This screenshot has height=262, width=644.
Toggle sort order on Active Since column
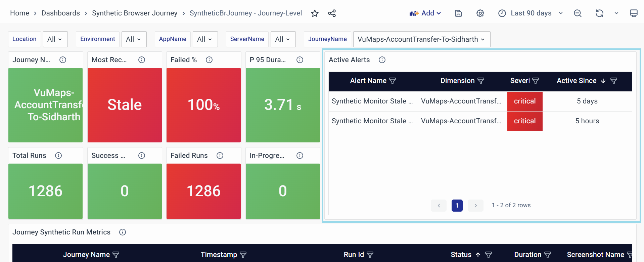pos(603,81)
